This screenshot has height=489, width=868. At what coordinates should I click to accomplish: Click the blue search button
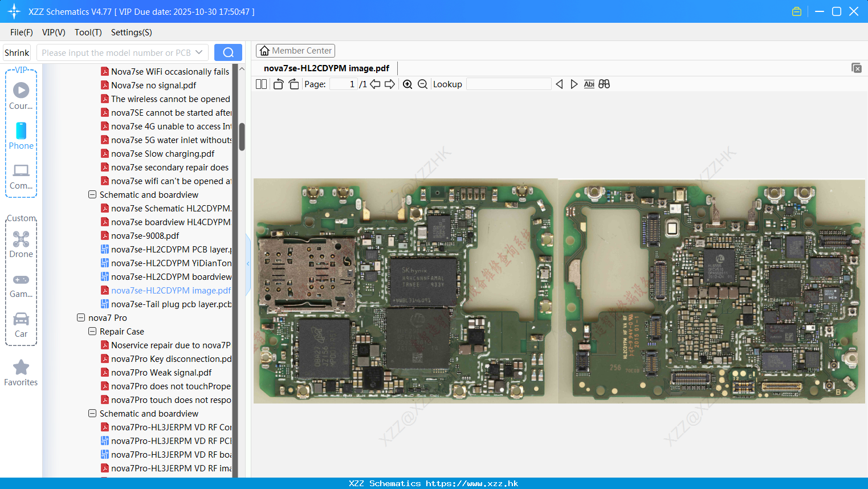click(228, 52)
